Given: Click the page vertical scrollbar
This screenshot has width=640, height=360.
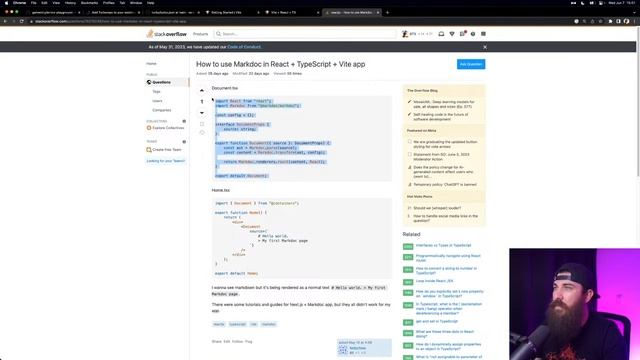Looking at the screenshot, I should click(x=638, y=102).
